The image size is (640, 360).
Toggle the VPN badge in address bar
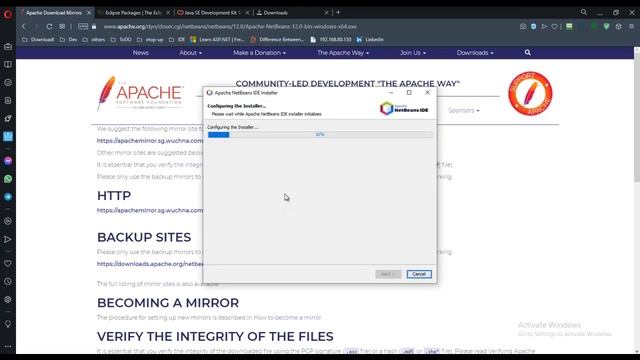tap(83, 27)
